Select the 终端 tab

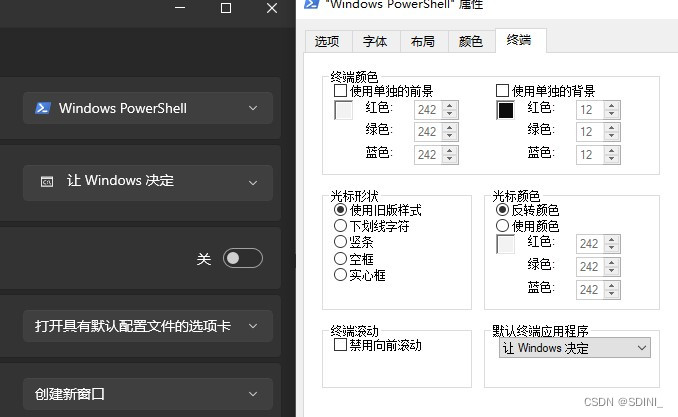point(521,40)
